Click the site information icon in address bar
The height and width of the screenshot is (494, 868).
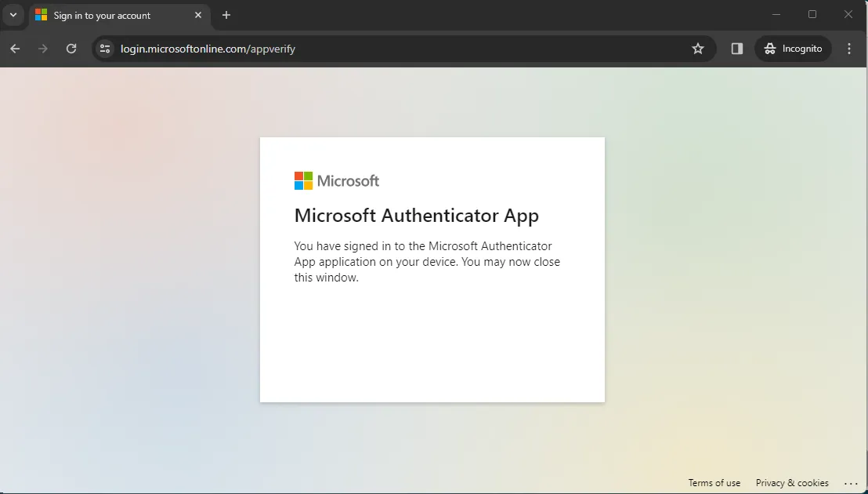pos(104,49)
